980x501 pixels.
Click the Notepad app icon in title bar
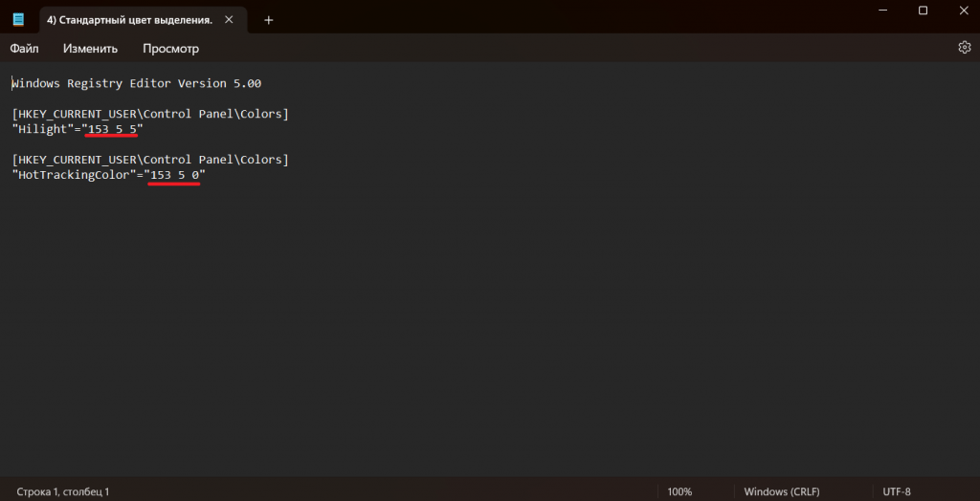[x=18, y=19]
